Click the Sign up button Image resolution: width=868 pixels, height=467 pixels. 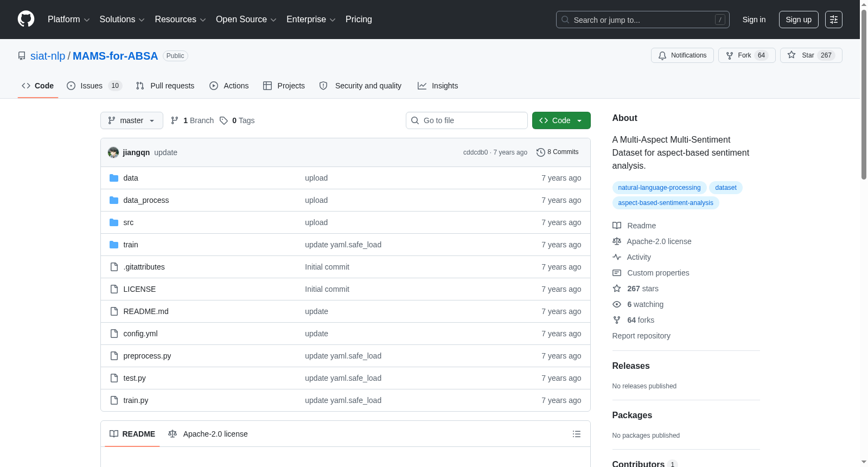pyautogui.click(x=799, y=20)
